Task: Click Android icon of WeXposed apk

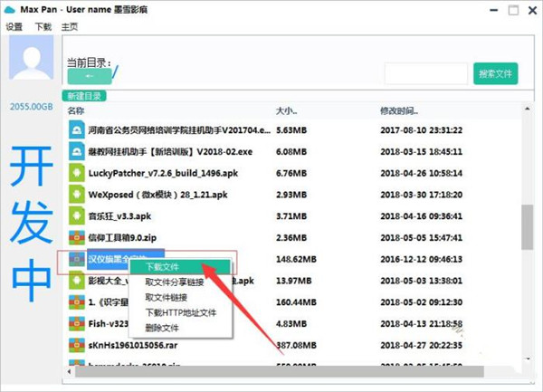Action: coord(77,195)
